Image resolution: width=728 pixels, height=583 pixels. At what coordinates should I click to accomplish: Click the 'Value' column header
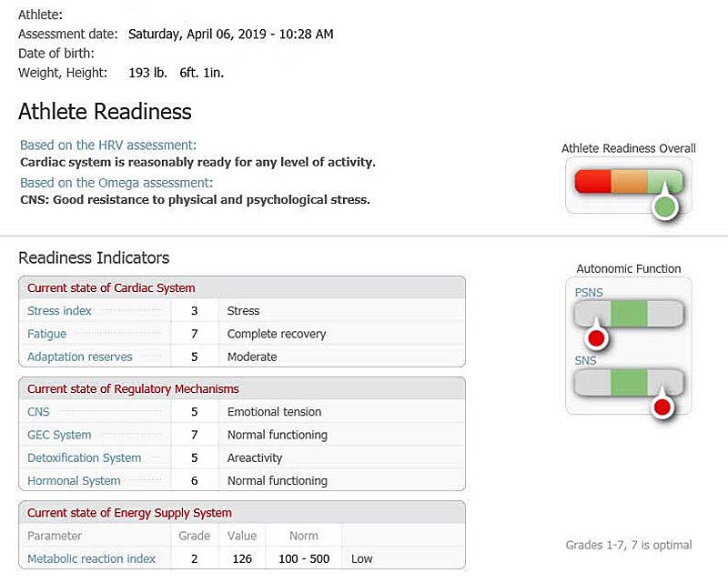(242, 536)
